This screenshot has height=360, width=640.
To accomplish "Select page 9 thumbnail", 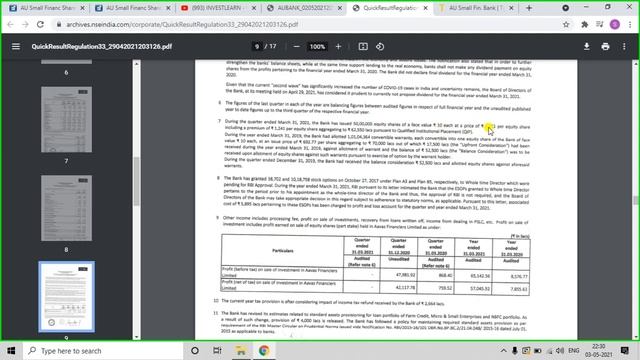I will coord(67,297).
